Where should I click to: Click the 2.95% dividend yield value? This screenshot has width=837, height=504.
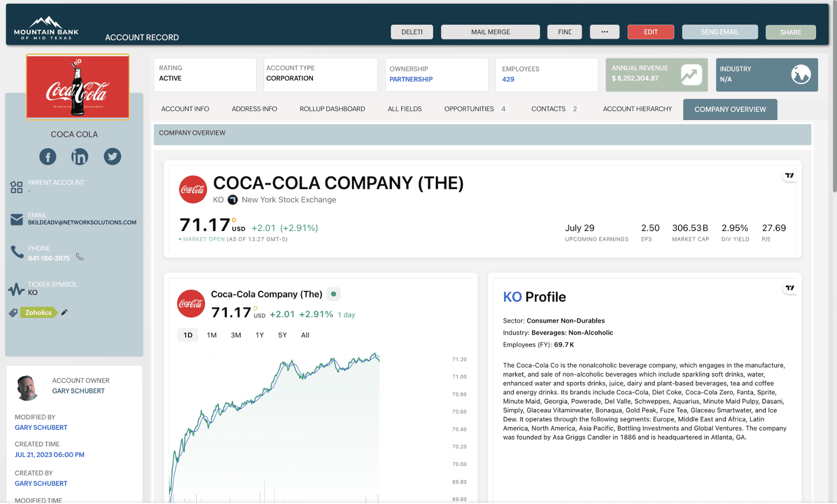tap(735, 228)
